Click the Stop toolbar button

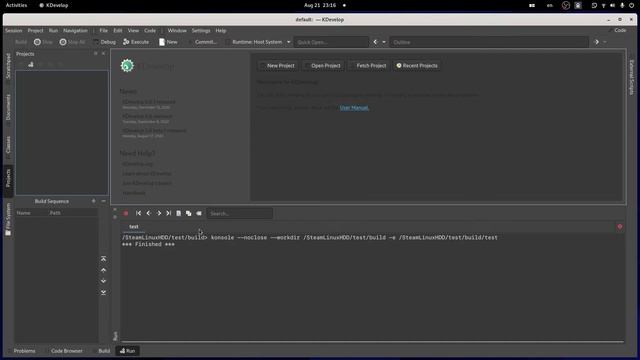tap(43, 42)
